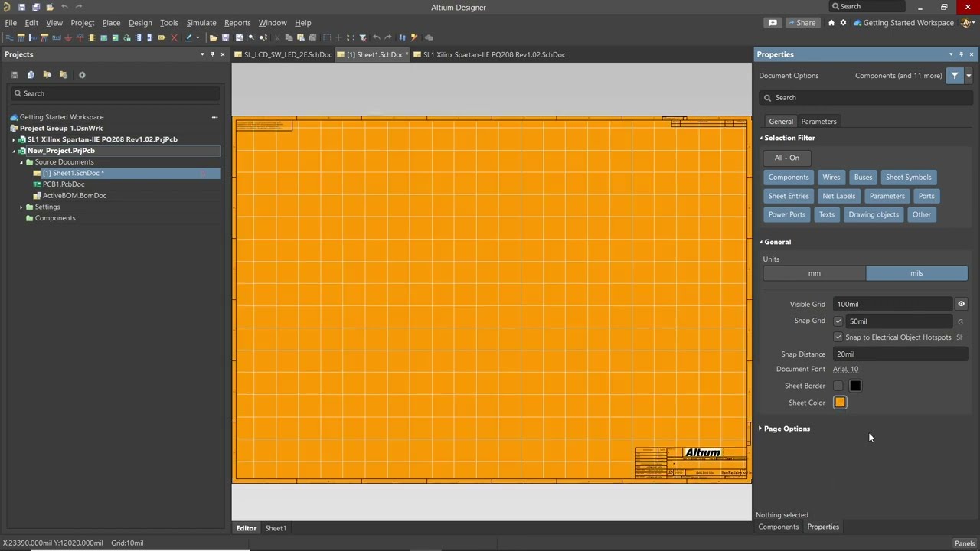Open the Place menu
This screenshot has height=551, width=980.
[x=111, y=23]
